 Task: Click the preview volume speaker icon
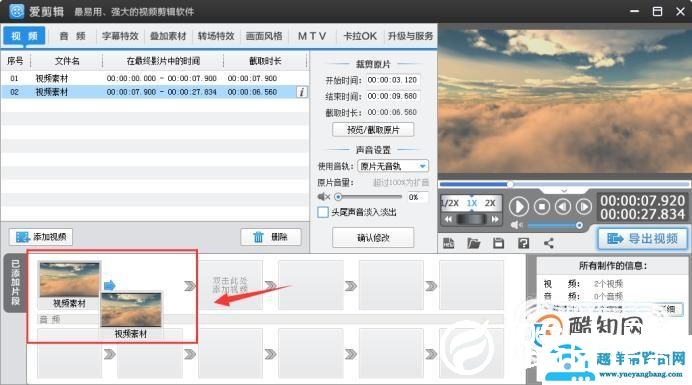(516, 225)
